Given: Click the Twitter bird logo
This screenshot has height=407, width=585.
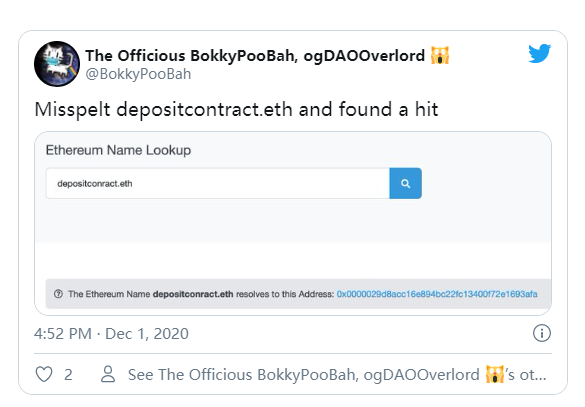Looking at the screenshot, I should [539, 53].
